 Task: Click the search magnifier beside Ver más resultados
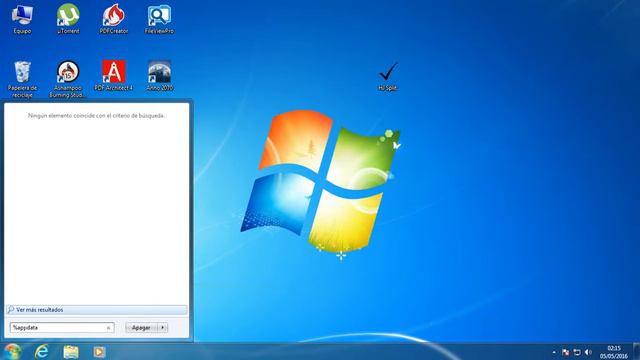tap(11, 309)
